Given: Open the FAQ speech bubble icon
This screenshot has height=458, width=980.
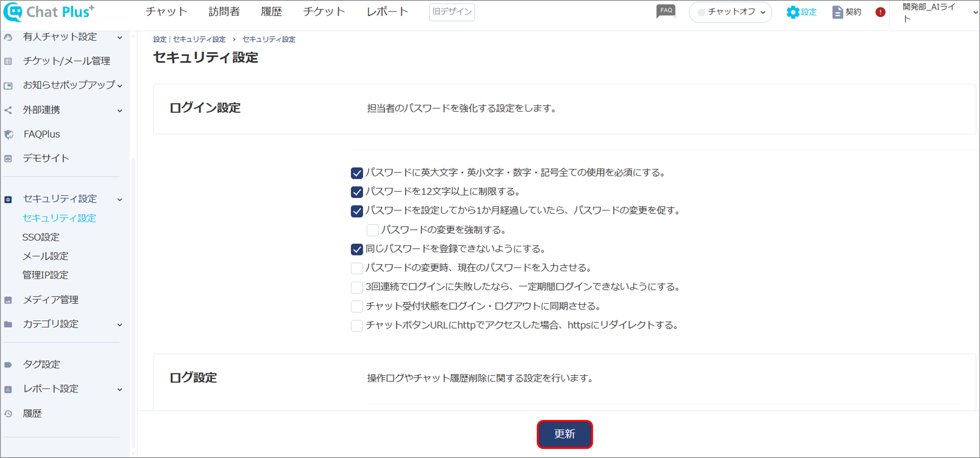Looking at the screenshot, I should click(x=666, y=11).
